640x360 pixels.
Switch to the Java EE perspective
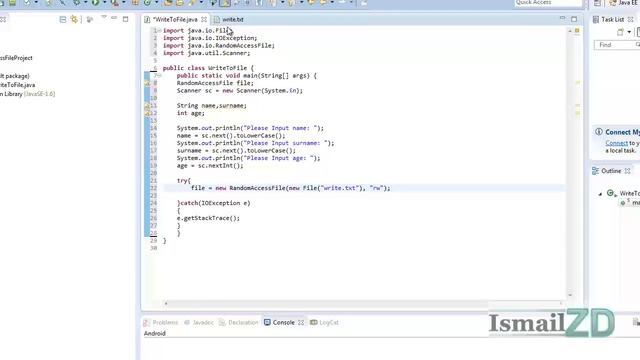pyautogui.click(x=624, y=3)
